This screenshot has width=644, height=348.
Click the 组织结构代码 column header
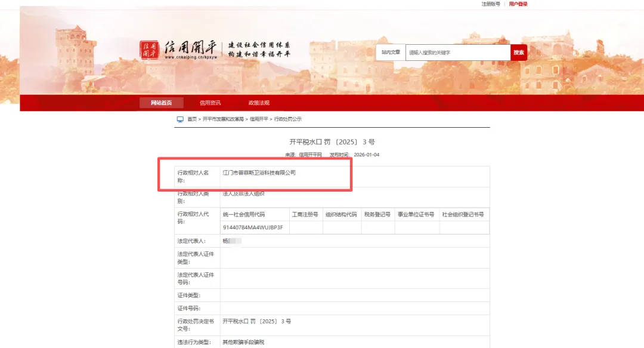(341, 215)
